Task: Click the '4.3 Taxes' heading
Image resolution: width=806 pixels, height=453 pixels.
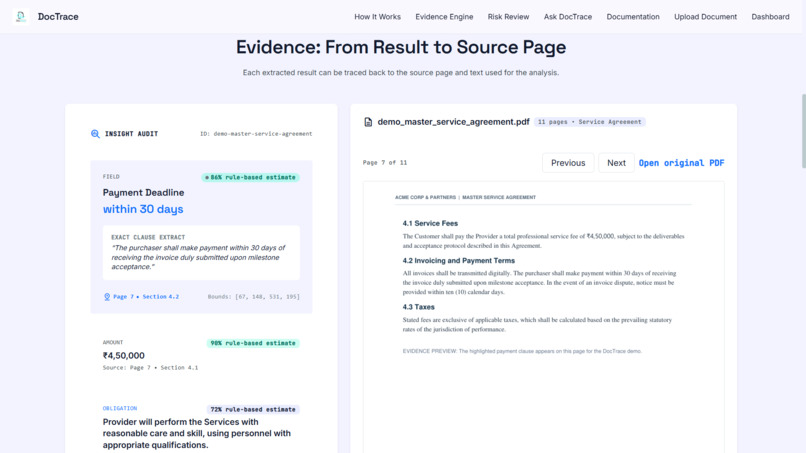Action: 418,307
